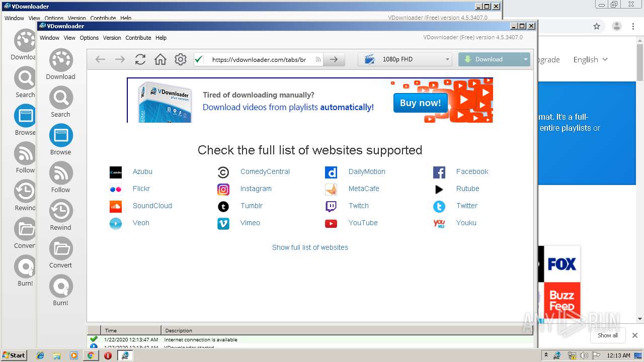The width and height of the screenshot is (644, 362).
Task: Click Show all button in Chrome downloads bar
Action: click(608, 335)
